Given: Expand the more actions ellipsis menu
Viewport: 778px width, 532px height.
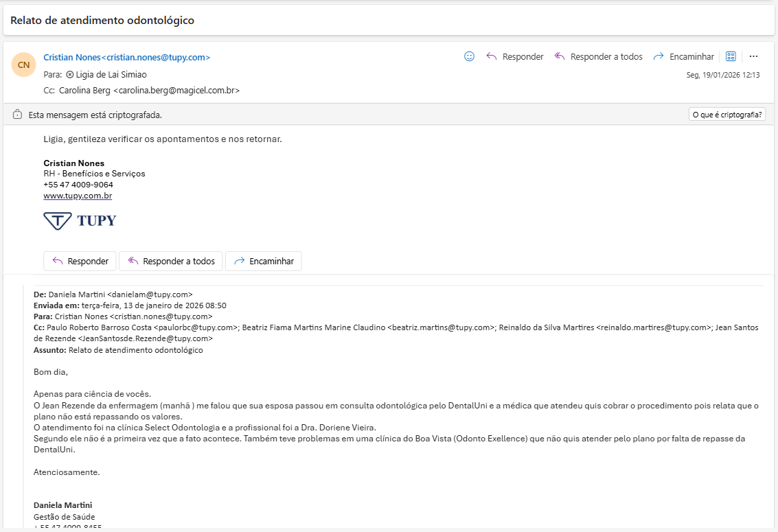Looking at the screenshot, I should (753, 57).
